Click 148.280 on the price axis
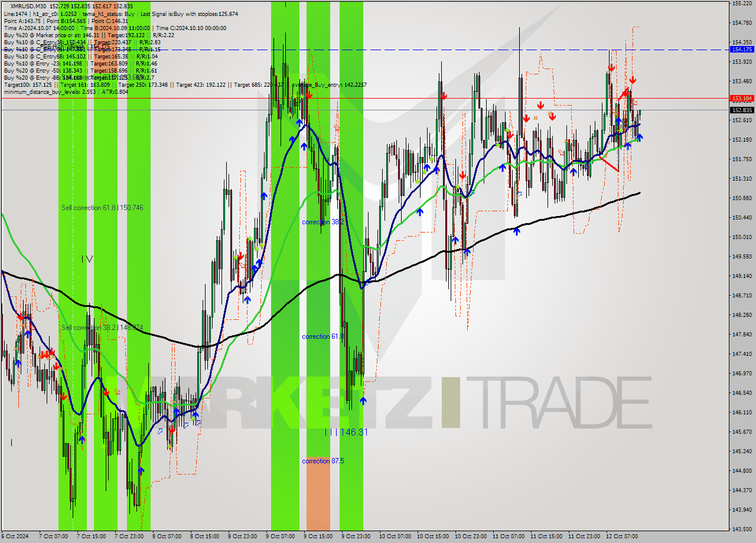756x543 pixels. 742,315
